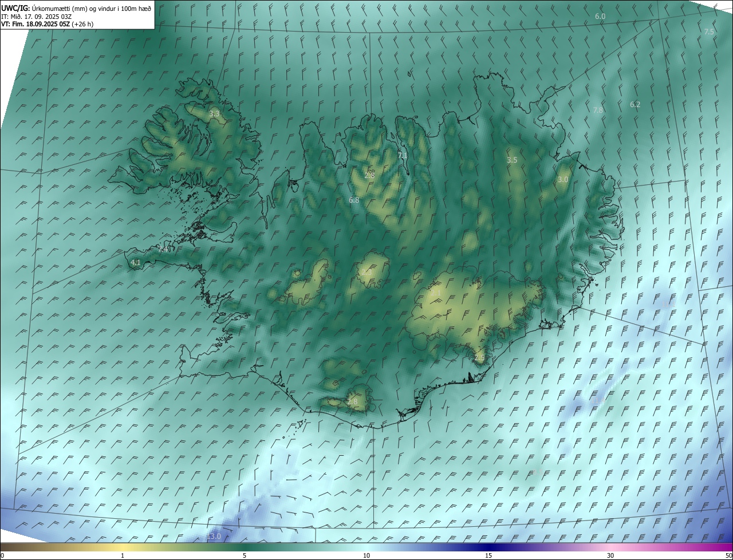Click the 6.0 value on the map
This screenshot has height=560, width=733.
(600, 17)
